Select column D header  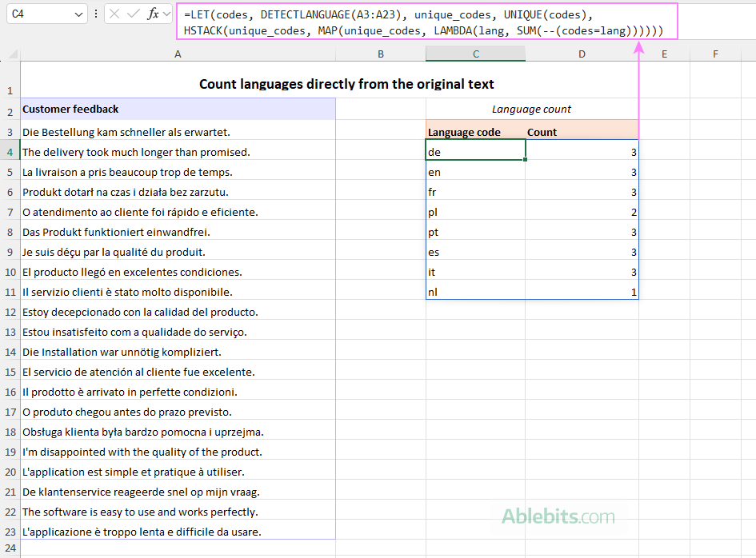pos(582,54)
